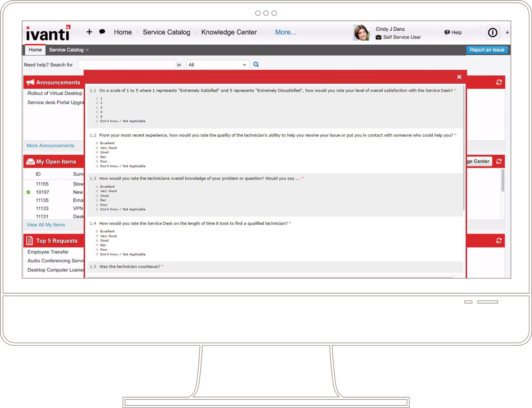Image resolution: width=532 pixels, height=408 pixels.
Task: Click View All My Items link
Action: coord(46,225)
